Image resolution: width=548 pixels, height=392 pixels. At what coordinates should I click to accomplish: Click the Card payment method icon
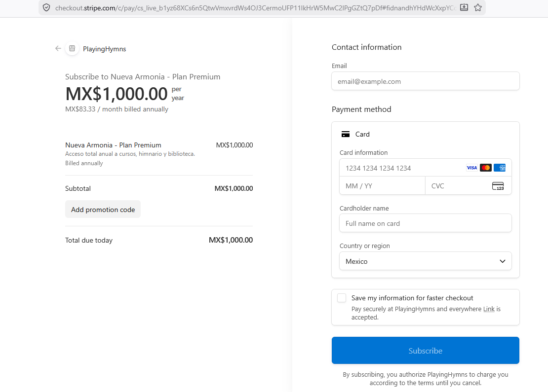pyautogui.click(x=346, y=135)
